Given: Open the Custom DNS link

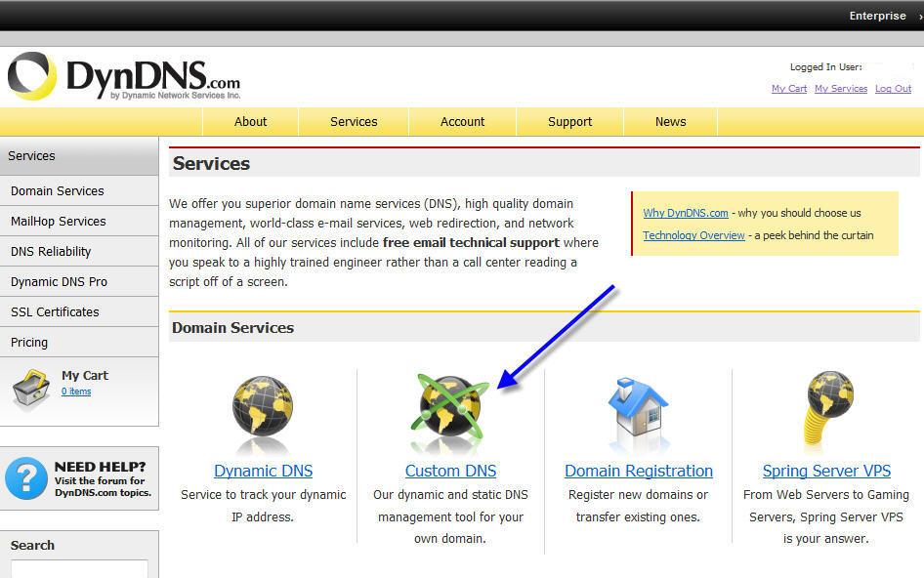Looking at the screenshot, I should pos(451,471).
